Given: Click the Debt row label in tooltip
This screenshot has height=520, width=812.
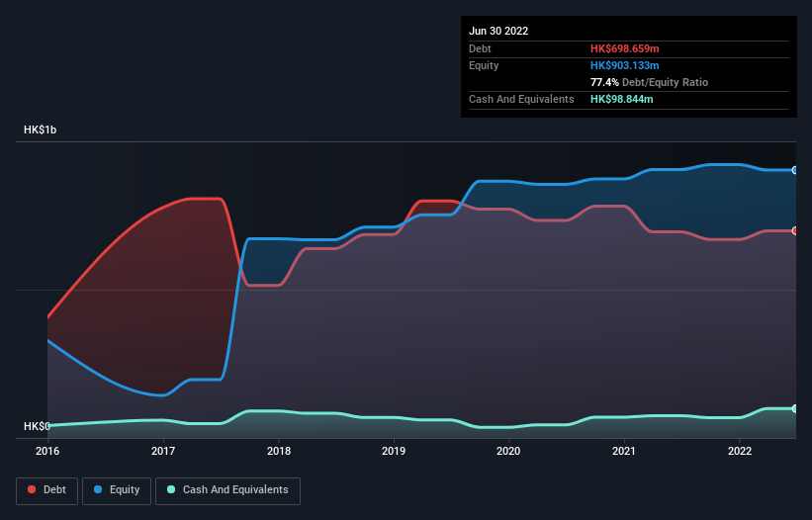Looking at the screenshot, I should (x=480, y=48).
